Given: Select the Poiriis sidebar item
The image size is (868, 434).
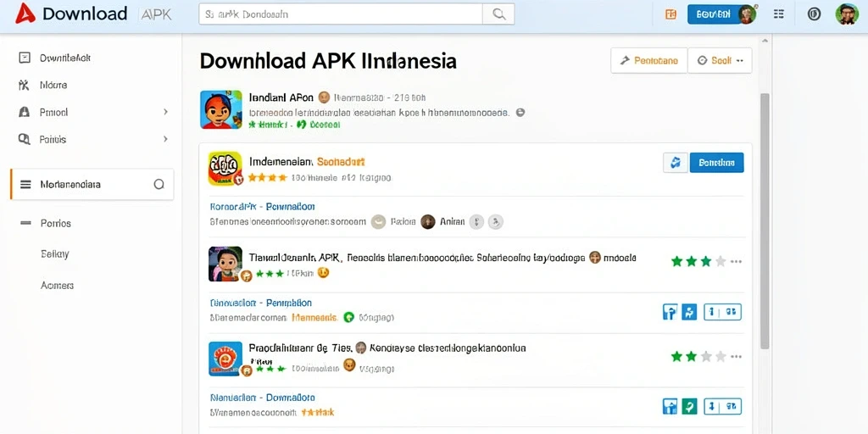Looking at the screenshot, I should coord(53,140).
